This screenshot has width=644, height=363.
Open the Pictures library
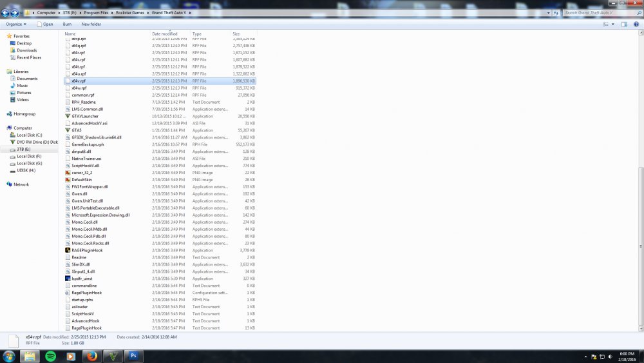24,92
